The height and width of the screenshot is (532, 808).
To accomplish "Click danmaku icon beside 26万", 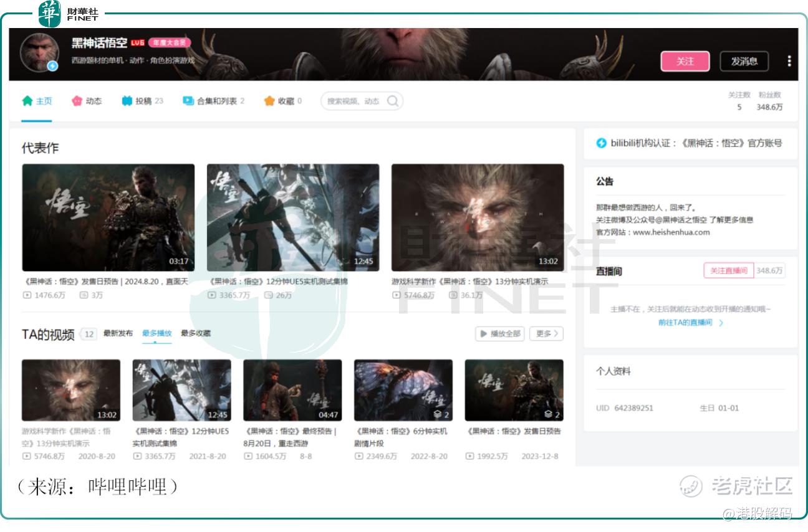I will [268, 295].
